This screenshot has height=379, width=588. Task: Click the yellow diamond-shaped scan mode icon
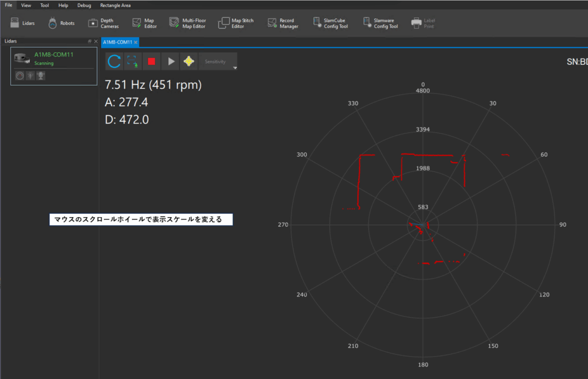pos(188,61)
